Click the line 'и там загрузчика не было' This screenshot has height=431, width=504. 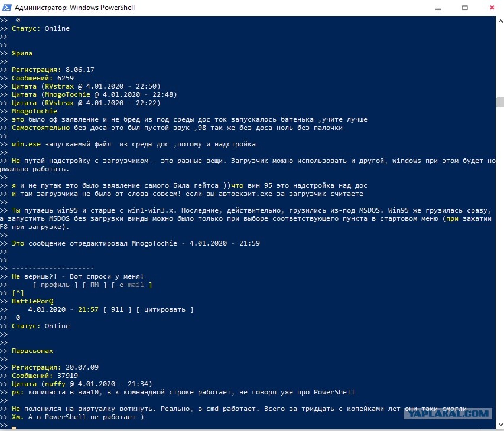coord(187,194)
